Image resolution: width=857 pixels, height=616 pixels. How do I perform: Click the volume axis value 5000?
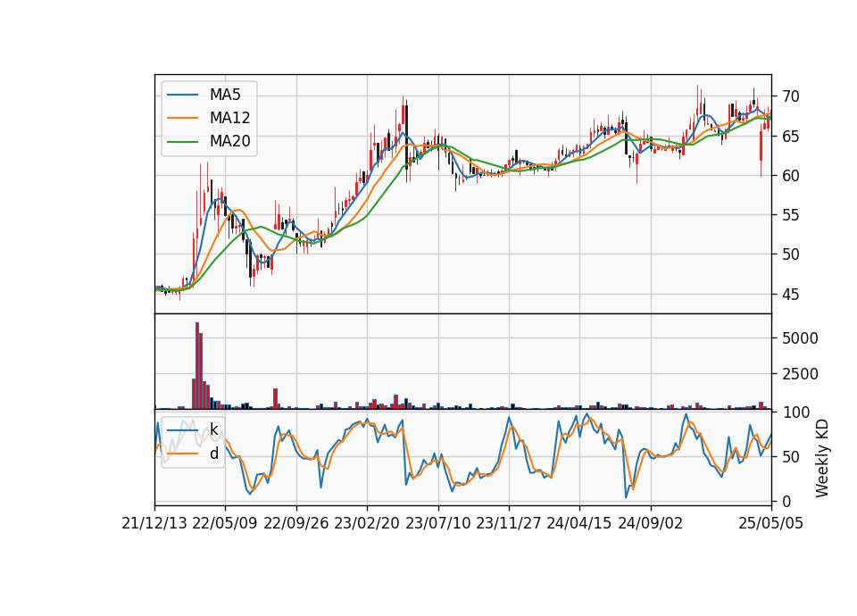pos(800,338)
